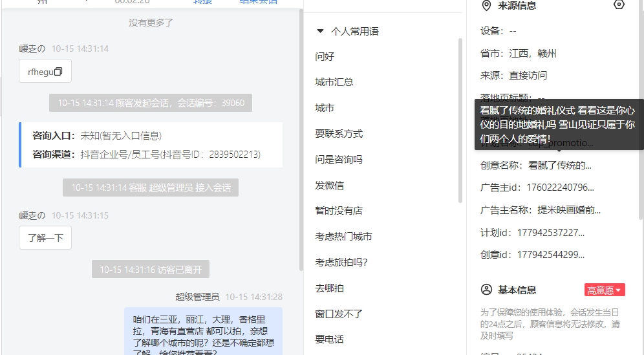
Task: Click the 结束会话 end session link
Action: (x=259, y=2)
